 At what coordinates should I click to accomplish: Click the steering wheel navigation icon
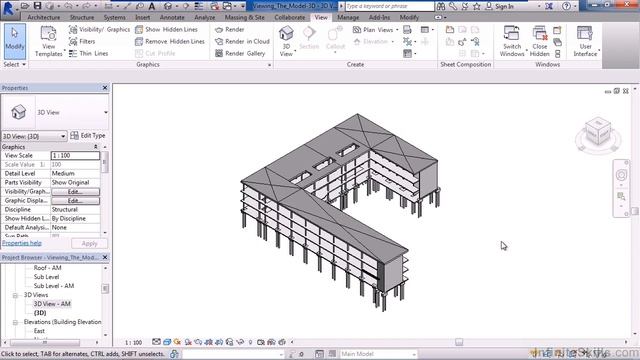point(621,175)
